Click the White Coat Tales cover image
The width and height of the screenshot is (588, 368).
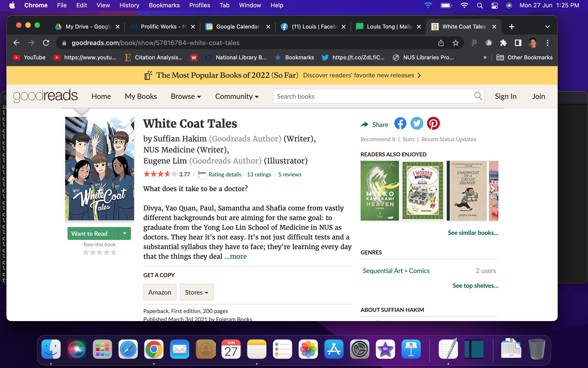(x=99, y=168)
